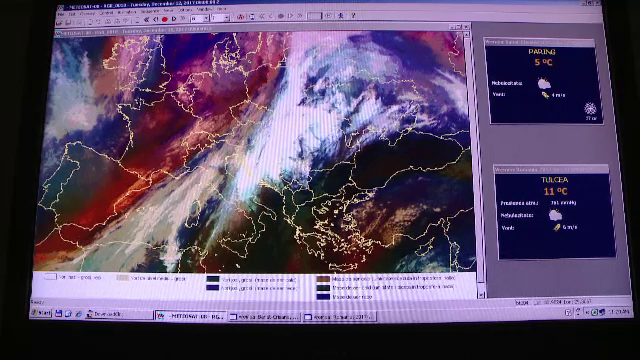Click the system tray clock
Screen dimensions: 640x360
[619, 312]
